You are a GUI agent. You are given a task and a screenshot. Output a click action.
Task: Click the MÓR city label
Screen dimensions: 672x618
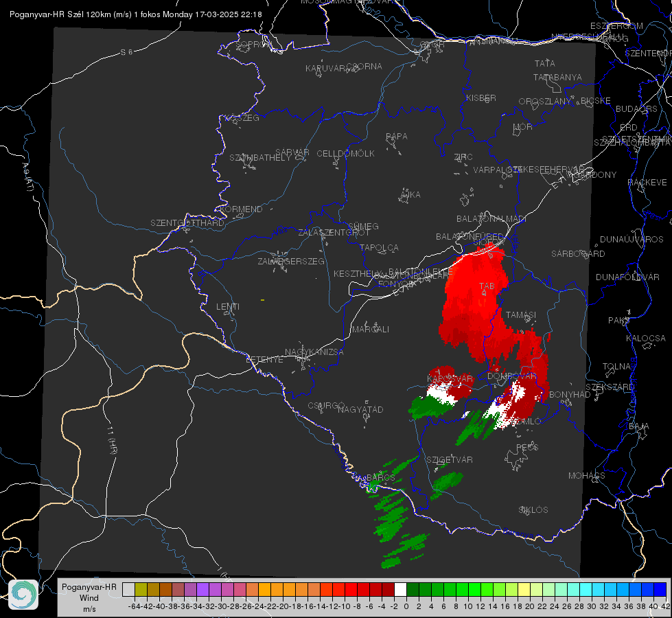tap(523, 127)
